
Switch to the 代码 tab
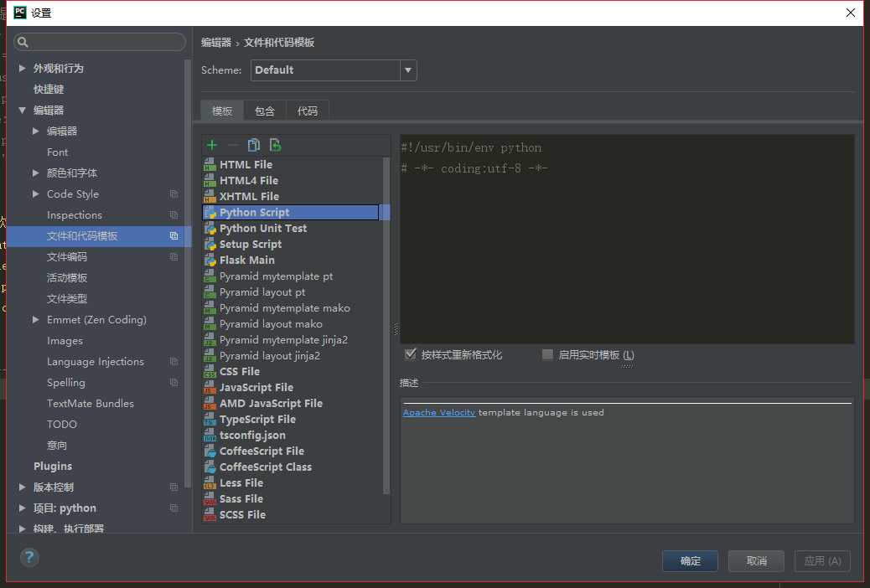(x=308, y=111)
